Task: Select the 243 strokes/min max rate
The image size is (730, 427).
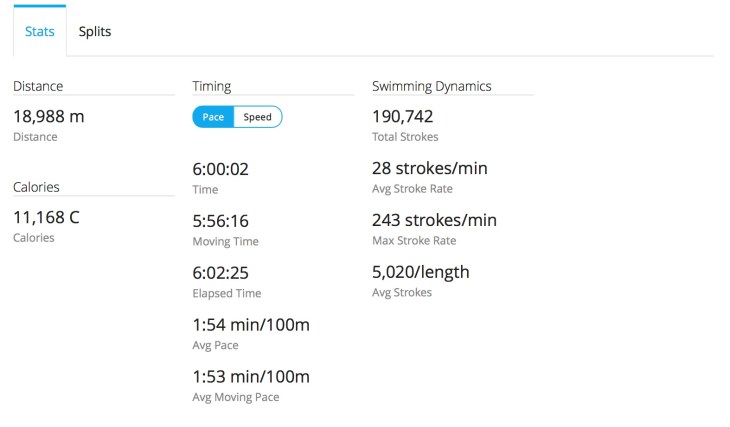Action: pos(434,220)
